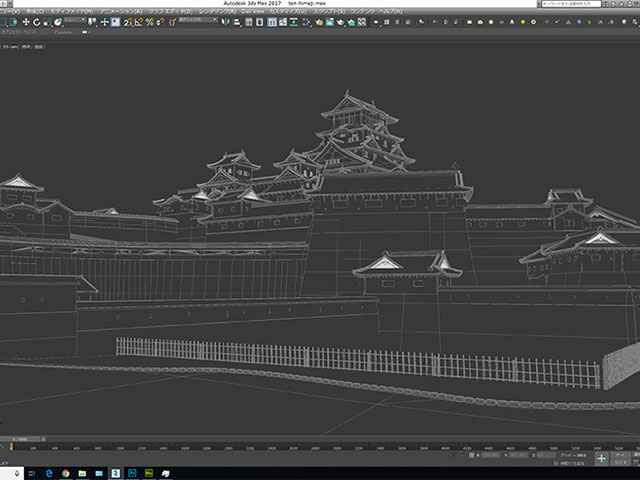
Task: Launch Chrome from the Windows taskbar
Action: [x=66, y=471]
